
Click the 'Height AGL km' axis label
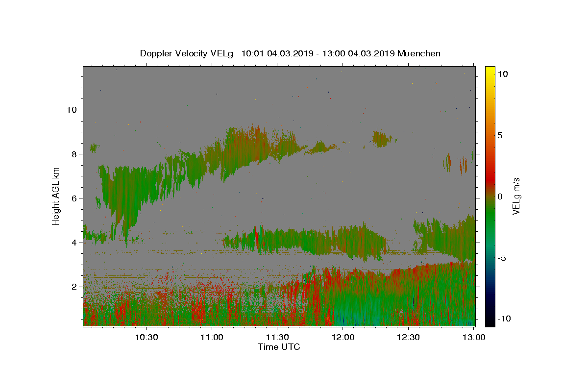(x=56, y=196)
